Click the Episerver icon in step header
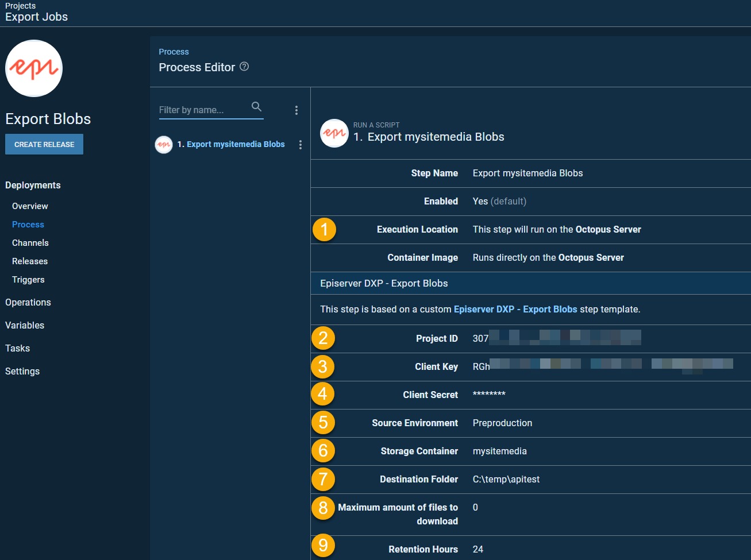This screenshot has width=751, height=560. [334, 133]
